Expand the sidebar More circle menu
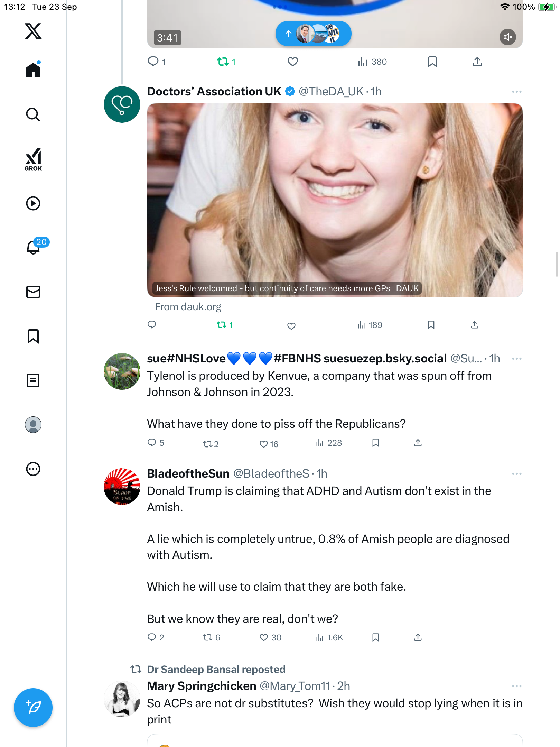Viewport: 560px width, 747px height. coord(33,469)
